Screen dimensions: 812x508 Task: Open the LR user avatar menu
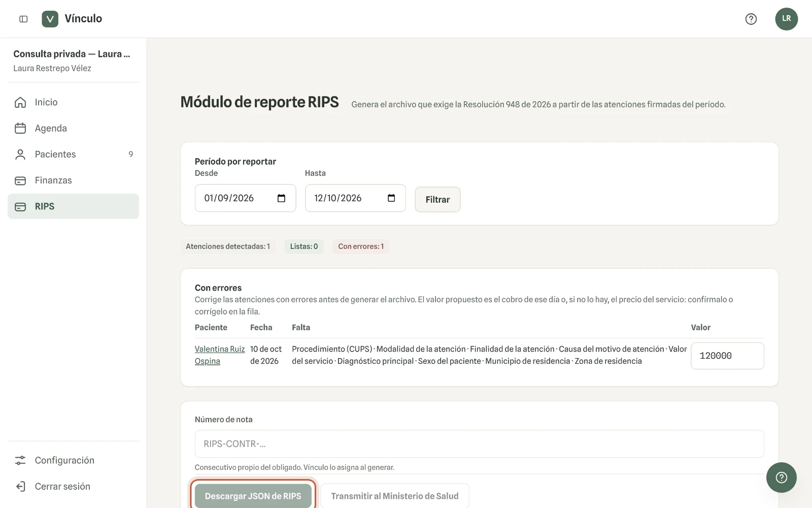[787, 19]
